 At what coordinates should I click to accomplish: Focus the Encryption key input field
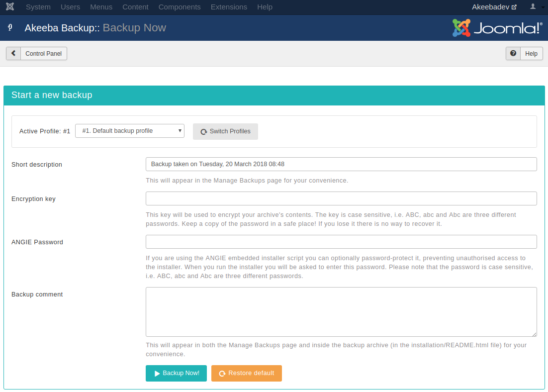tap(341, 198)
